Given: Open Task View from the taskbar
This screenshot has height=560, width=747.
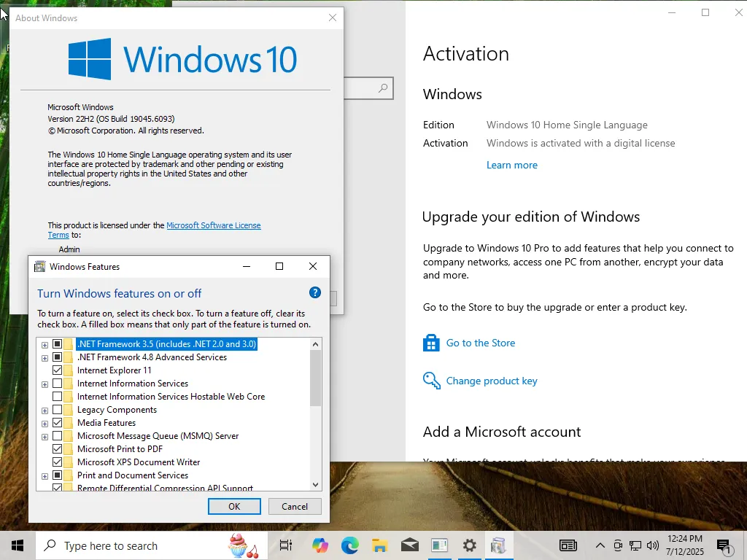Looking at the screenshot, I should (x=285, y=545).
